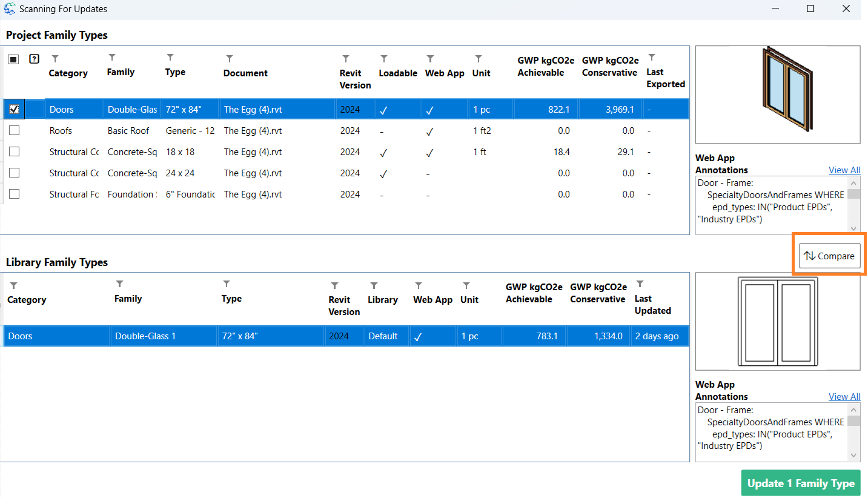Open Library column filter in library table
868x498 pixels.
tap(374, 285)
